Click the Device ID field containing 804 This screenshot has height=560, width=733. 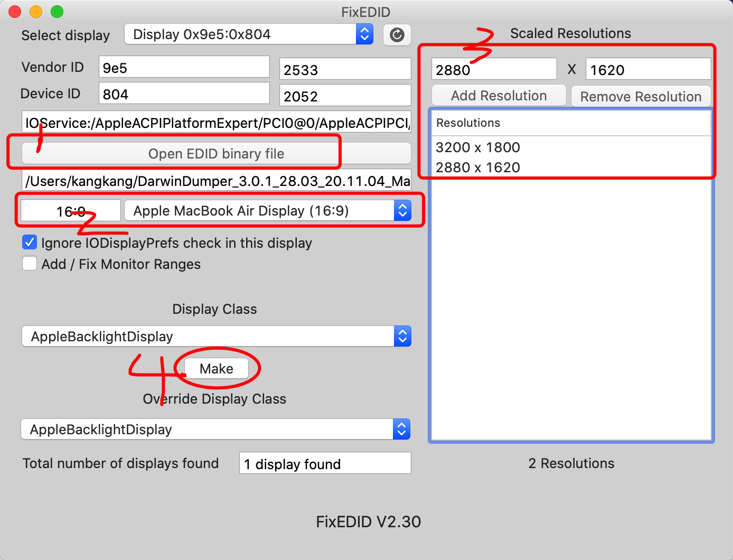184,94
